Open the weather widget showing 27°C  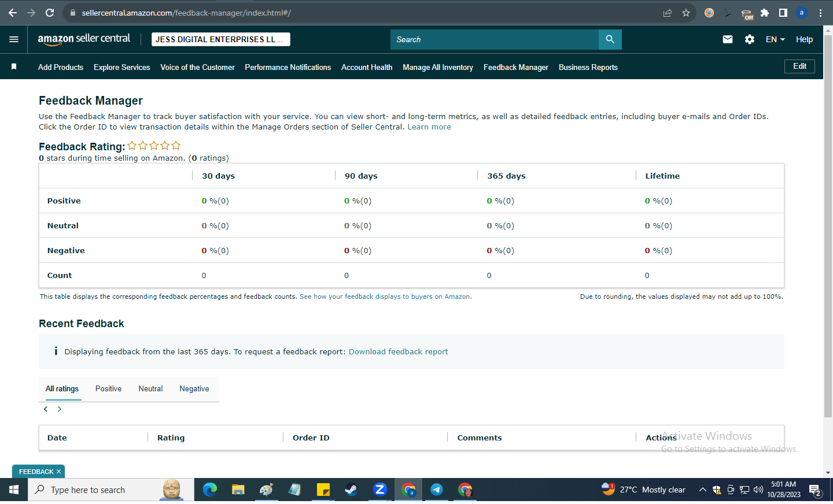pos(643,490)
